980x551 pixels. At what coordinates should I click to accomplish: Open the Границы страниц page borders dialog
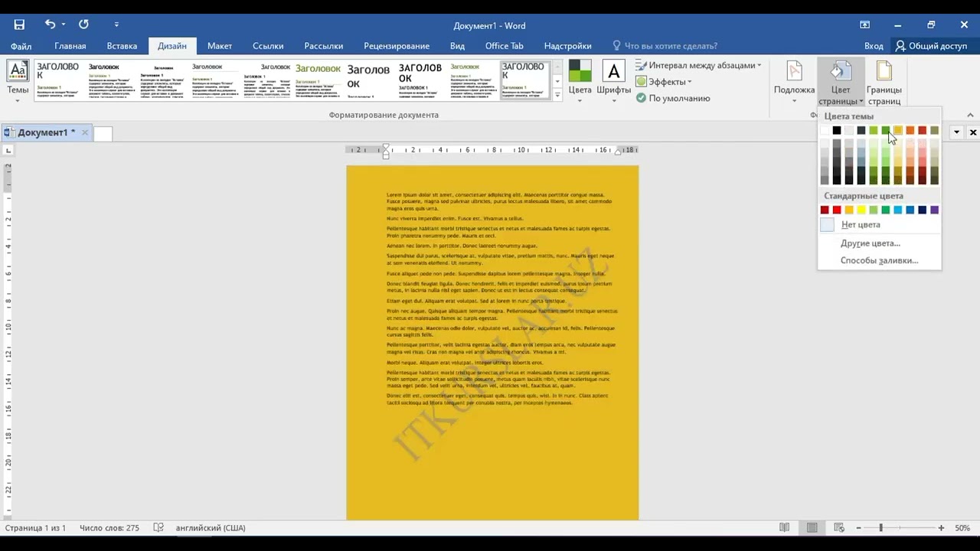click(x=884, y=83)
